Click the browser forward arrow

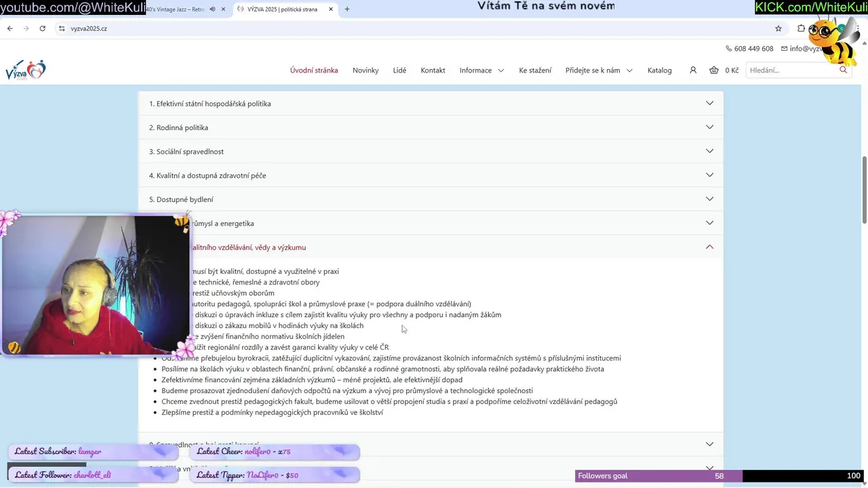pyautogui.click(x=26, y=28)
